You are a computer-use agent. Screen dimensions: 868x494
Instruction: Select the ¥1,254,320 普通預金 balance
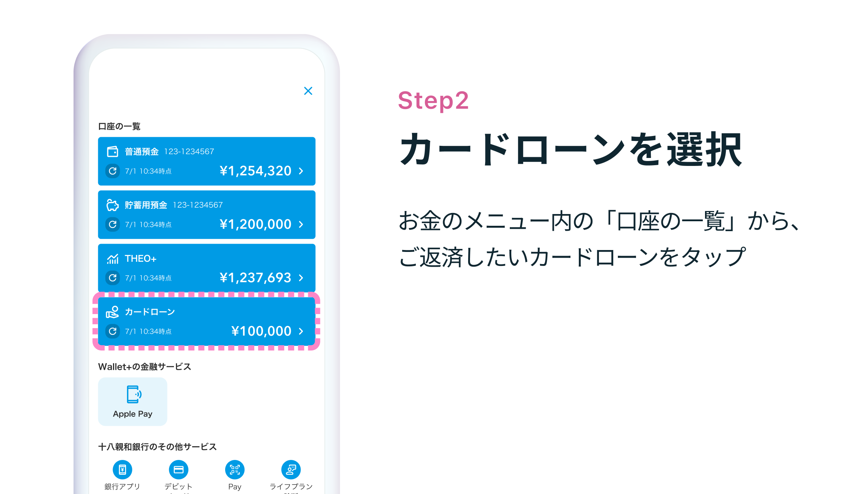255,171
